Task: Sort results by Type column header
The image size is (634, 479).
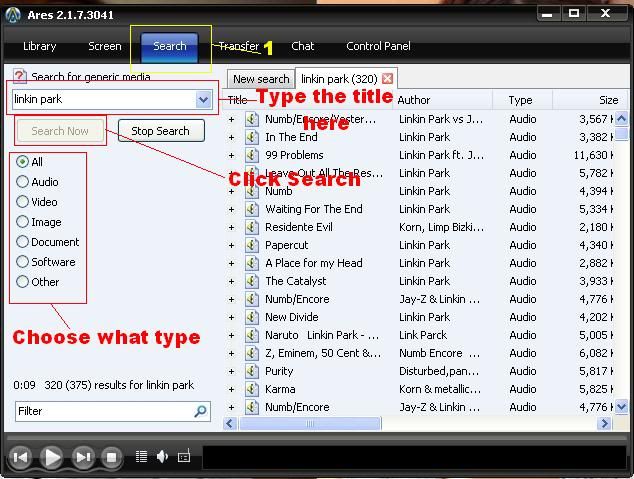Action: pos(522,100)
